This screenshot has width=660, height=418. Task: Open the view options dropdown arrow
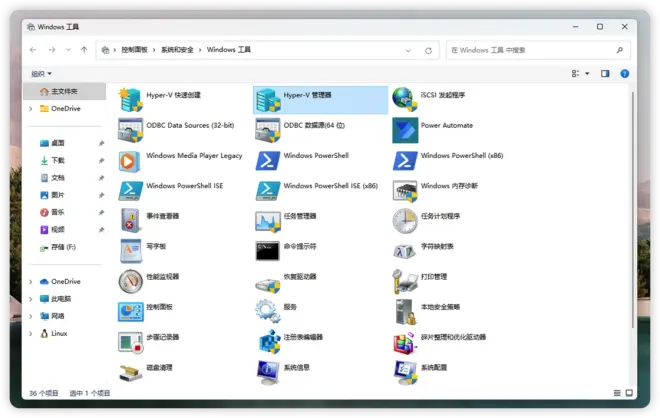[587, 74]
